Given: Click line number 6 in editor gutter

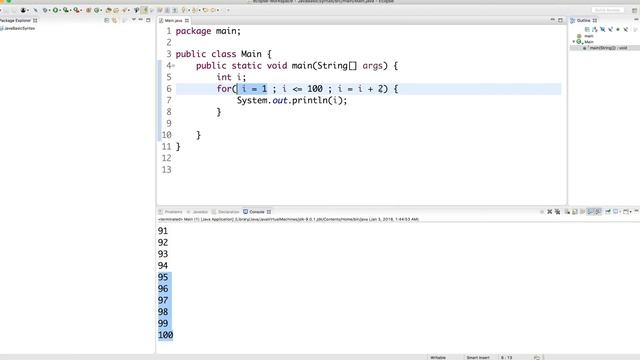Looking at the screenshot, I should point(169,89).
